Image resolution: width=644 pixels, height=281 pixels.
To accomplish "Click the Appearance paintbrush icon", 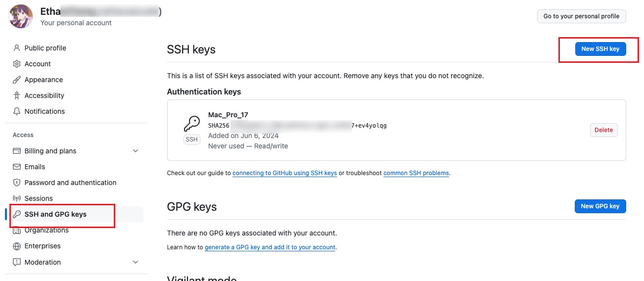I will click(17, 80).
